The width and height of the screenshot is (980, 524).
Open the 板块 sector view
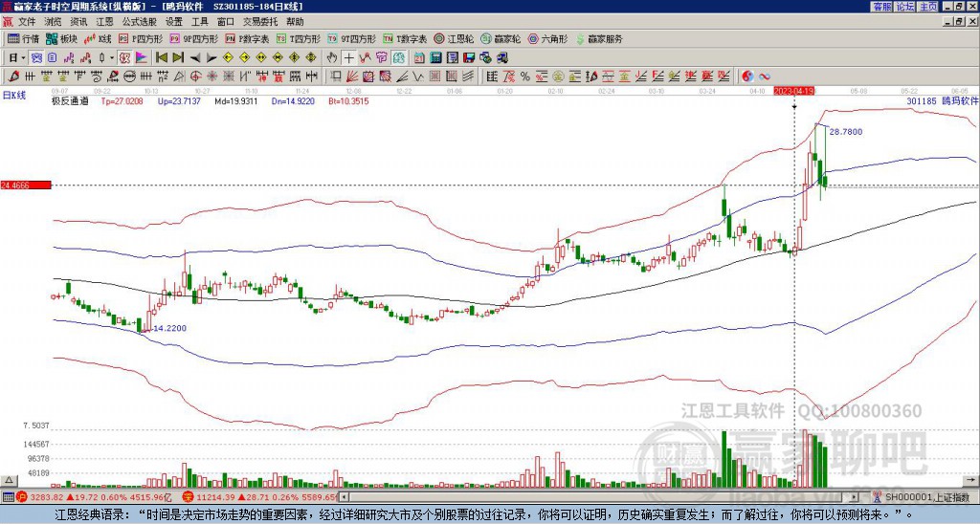[x=62, y=38]
